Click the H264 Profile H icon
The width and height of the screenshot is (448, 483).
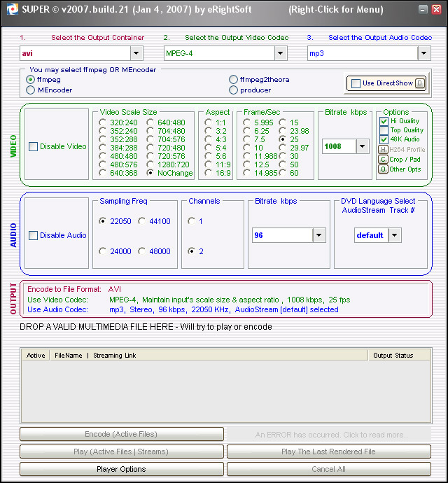[383, 149]
